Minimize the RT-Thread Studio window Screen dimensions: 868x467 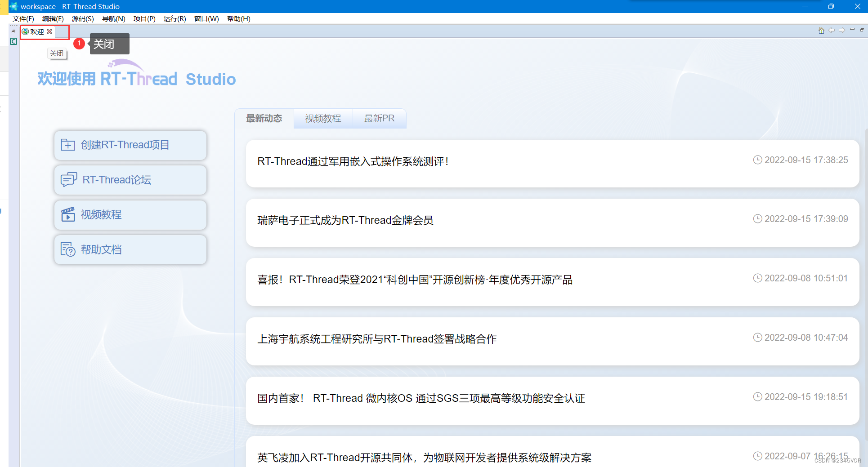(x=805, y=6)
